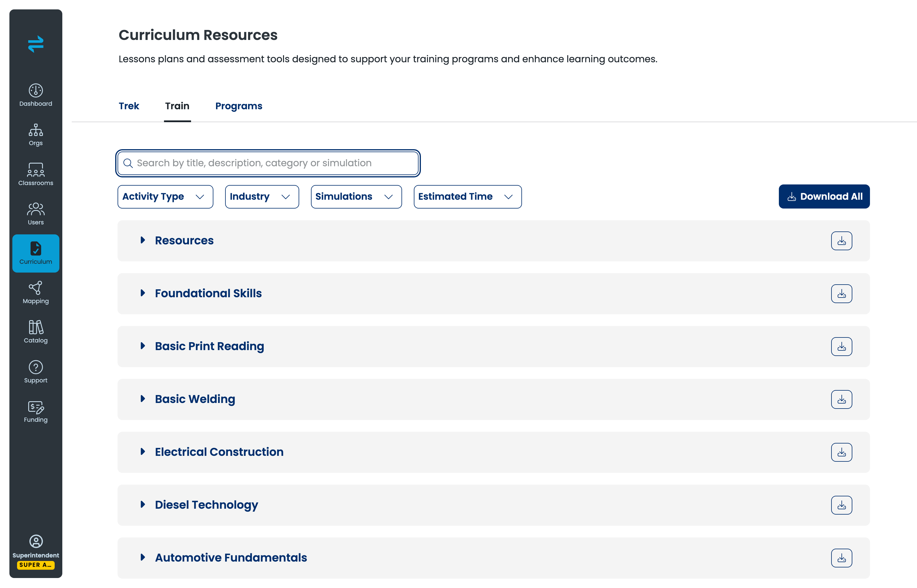Screen dimensions: 917x588
Task: Select the Train tab
Action: tap(177, 106)
